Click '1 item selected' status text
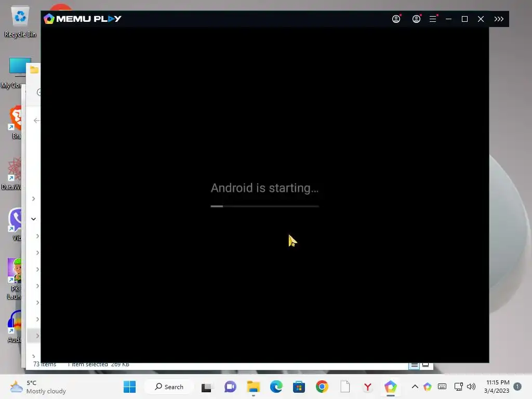Image resolution: width=532 pixels, height=399 pixels. 87,364
